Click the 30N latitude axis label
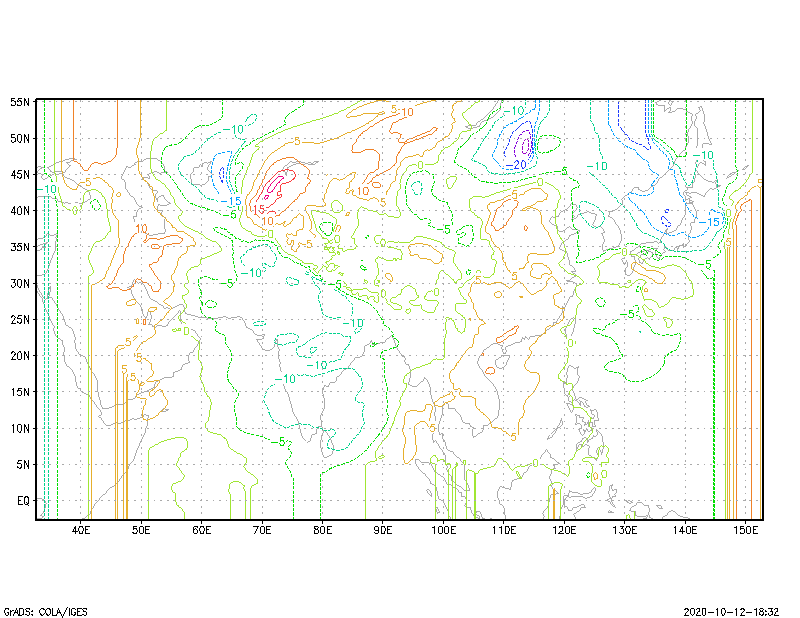This screenshot has height=618, width=800. (x=20, y=283)
